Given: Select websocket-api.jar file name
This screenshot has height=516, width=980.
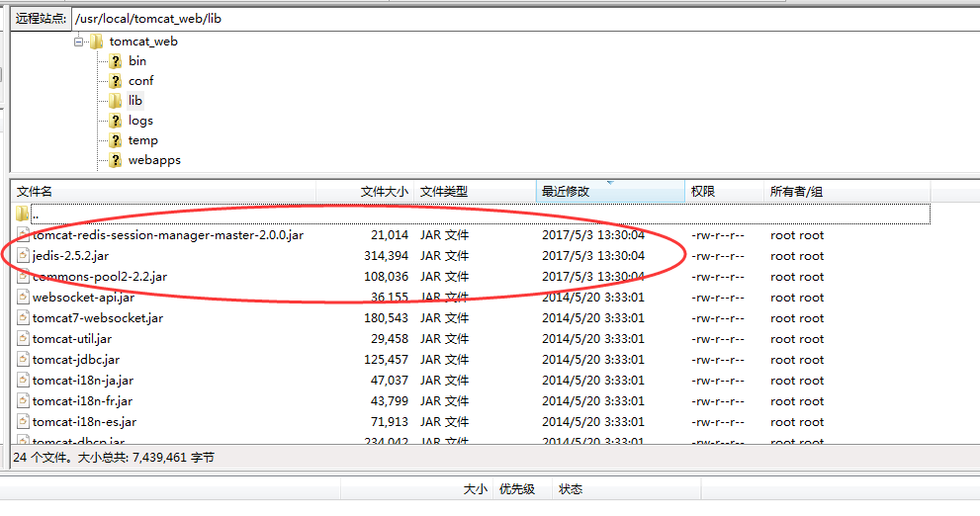Looking at the screenshot, I should click(83, 298).
